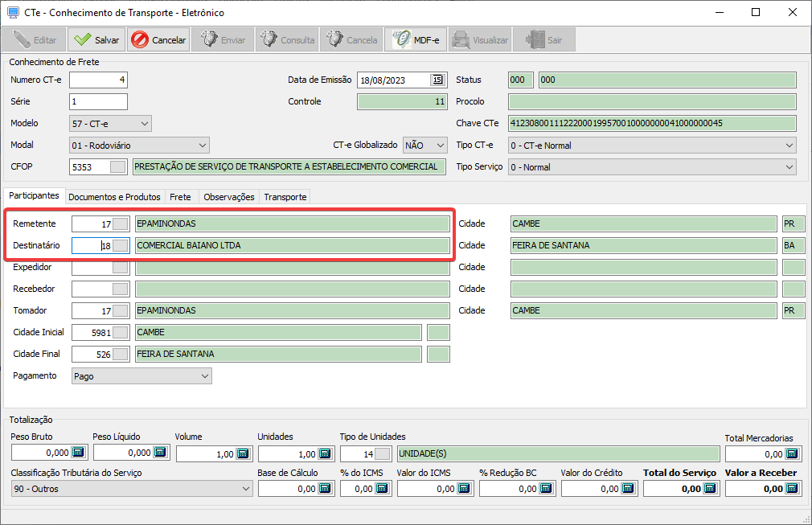Viewport: 812px width, 525px height.
Task: Click the FEIRA DE SANTANA Cidade field
Action: [643, 245]
